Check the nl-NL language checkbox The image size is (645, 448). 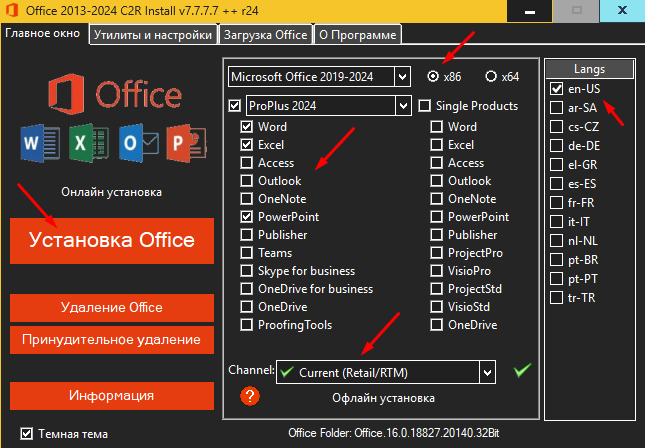pyautogui.click(x=557, y=241)
